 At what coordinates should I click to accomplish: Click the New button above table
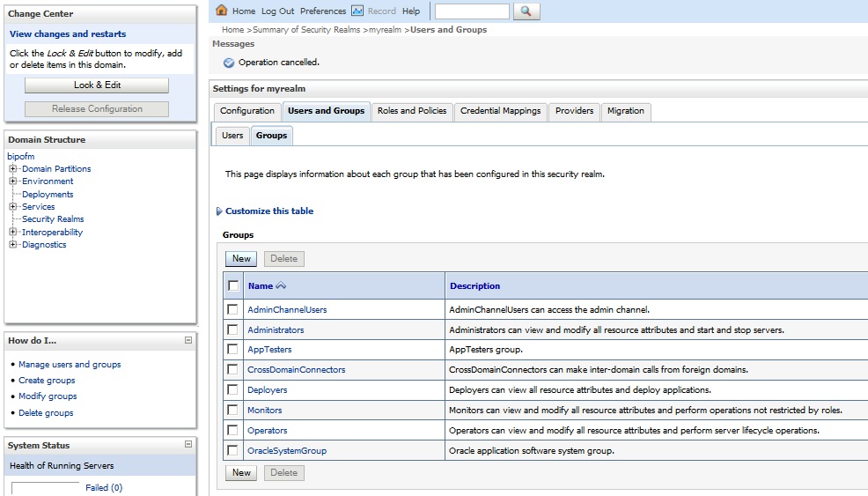coord(241,259)
